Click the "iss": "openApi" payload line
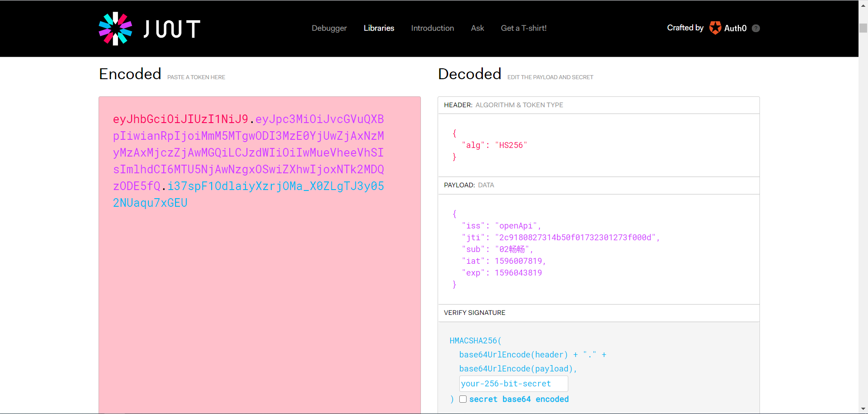 click(x=501, y=226)
